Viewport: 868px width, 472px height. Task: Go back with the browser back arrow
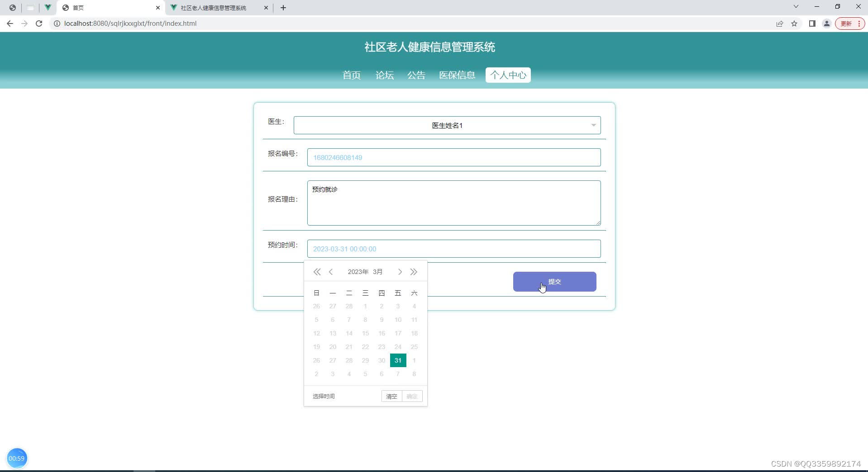pyautogui.click(x=10, y=24)
